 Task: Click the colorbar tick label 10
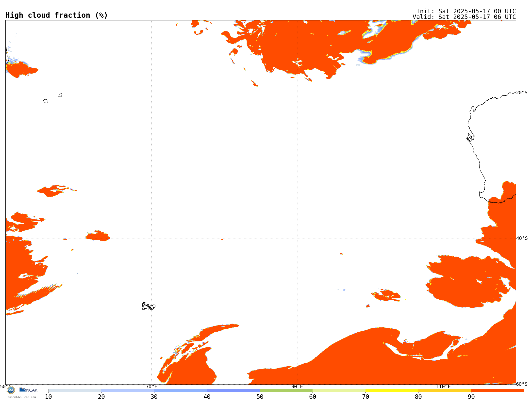click(49, 397)
